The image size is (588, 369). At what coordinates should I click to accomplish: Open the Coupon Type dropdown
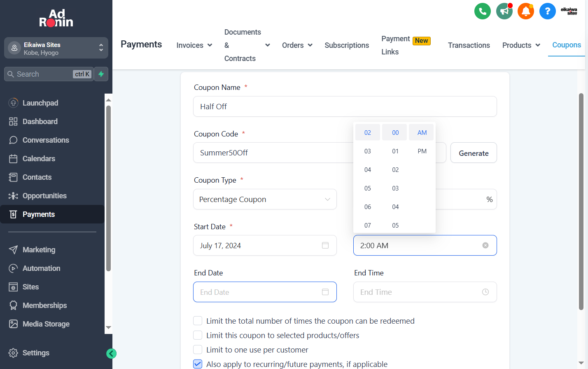click(265, 199)
